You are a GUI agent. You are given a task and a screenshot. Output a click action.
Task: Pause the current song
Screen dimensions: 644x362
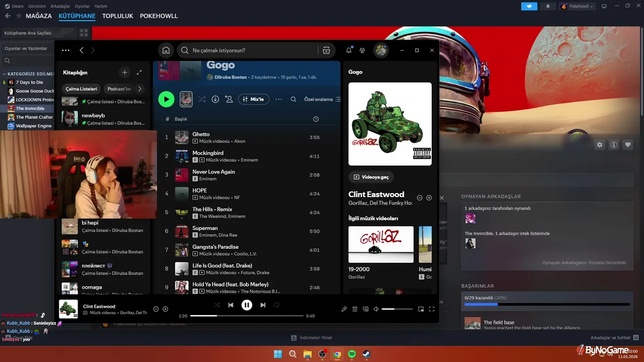click(247, 305)
